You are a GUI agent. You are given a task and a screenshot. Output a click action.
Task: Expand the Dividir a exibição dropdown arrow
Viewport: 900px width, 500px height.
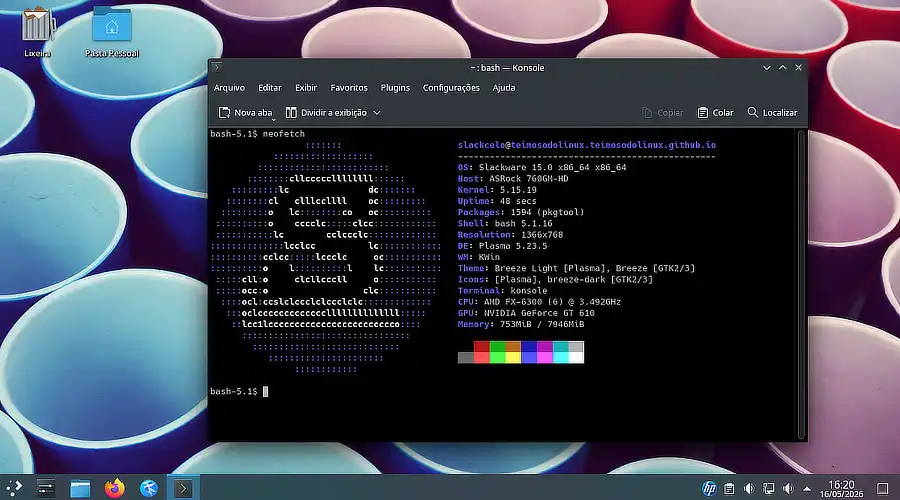point(377,113)
